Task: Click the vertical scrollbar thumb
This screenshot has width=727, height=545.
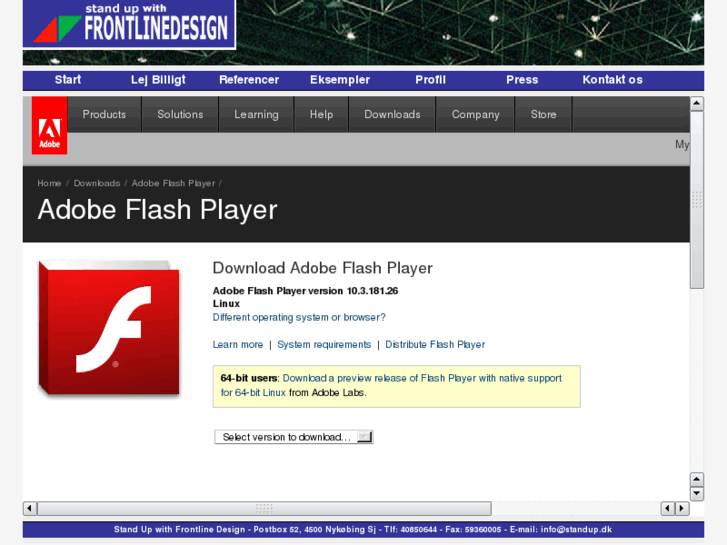Action: coord(696,200)
